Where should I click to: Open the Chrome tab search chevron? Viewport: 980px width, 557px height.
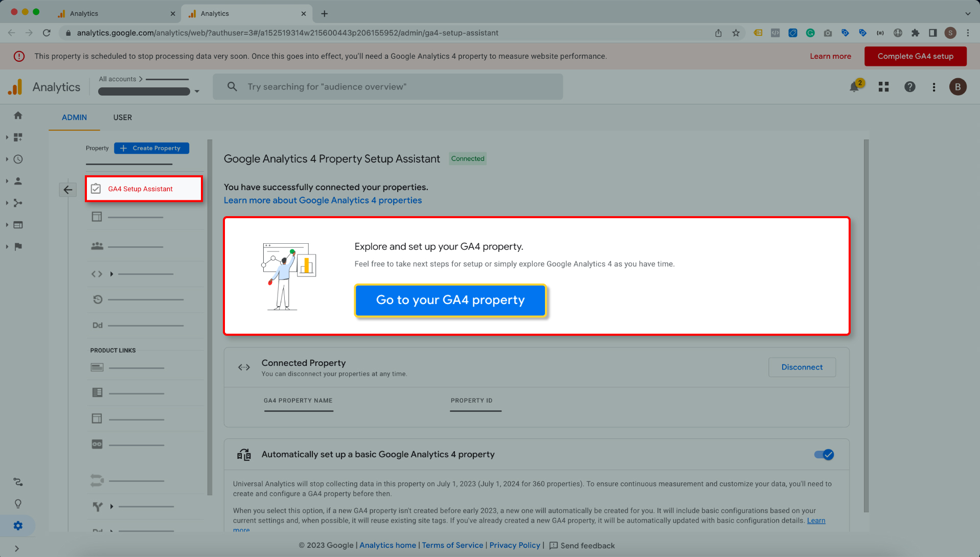[x=968, y=14]
